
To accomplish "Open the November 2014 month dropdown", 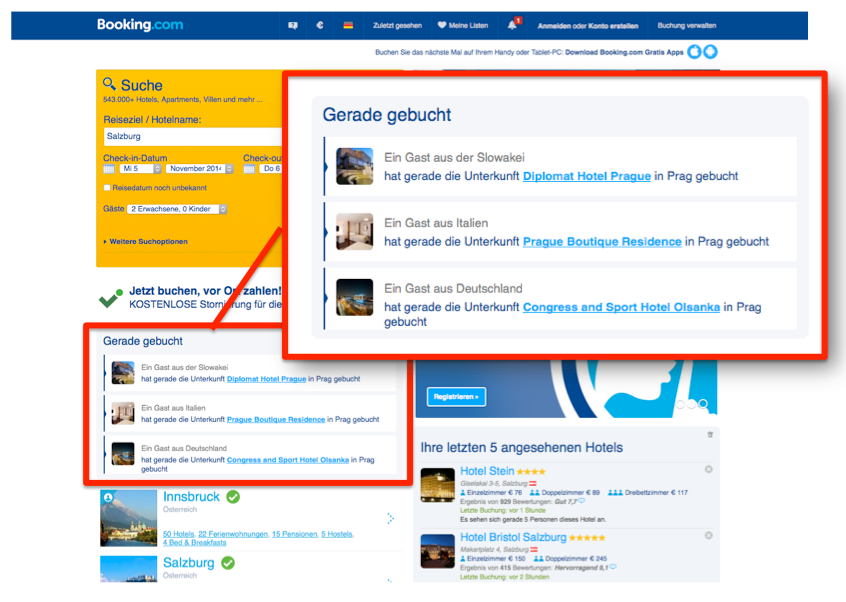I will (200, 169).
